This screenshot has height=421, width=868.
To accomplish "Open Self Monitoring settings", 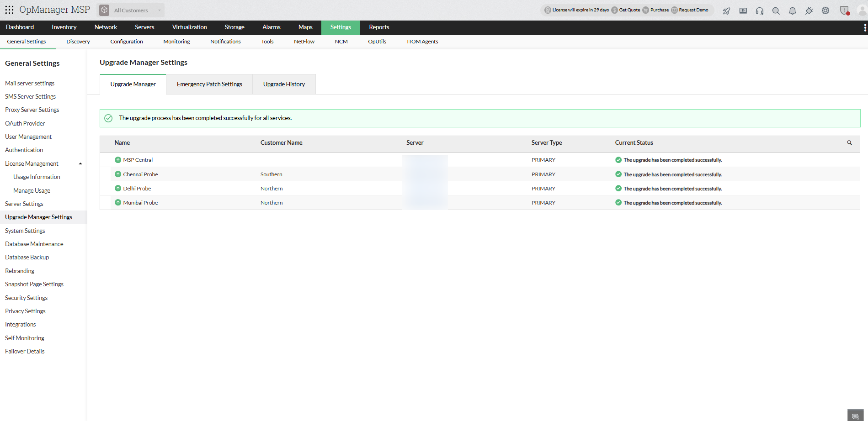I will pos(25,338).
